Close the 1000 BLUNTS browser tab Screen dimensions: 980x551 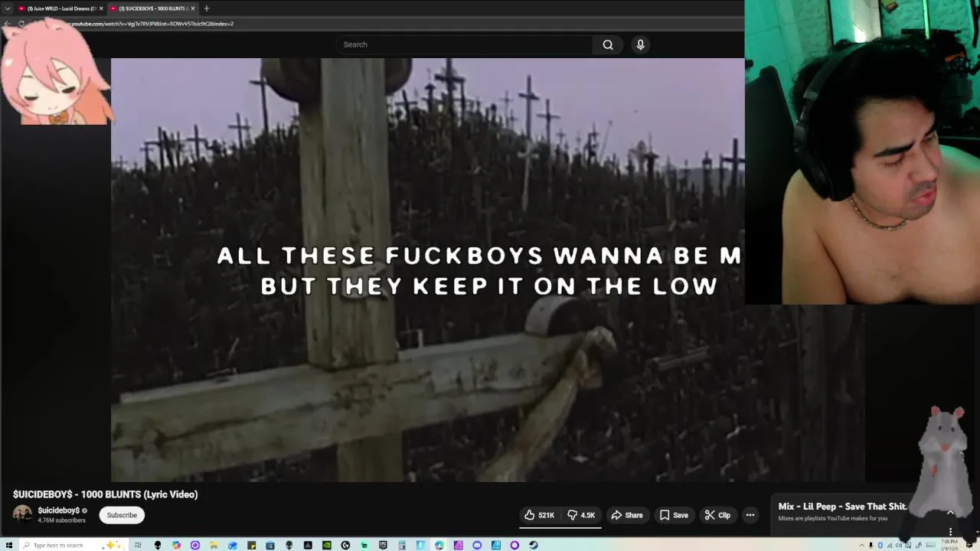(x=193, y=8)
